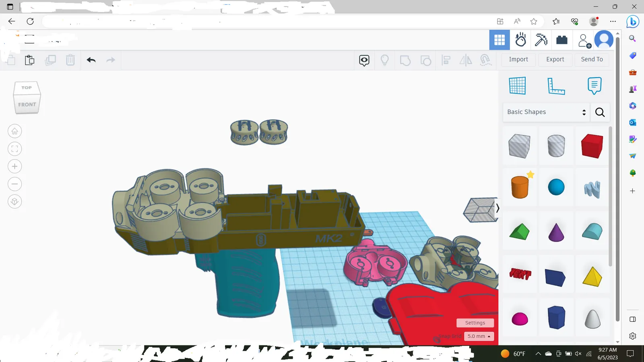Switch to Bricks mode icon

pyautogui.click(x=562, y=40)
